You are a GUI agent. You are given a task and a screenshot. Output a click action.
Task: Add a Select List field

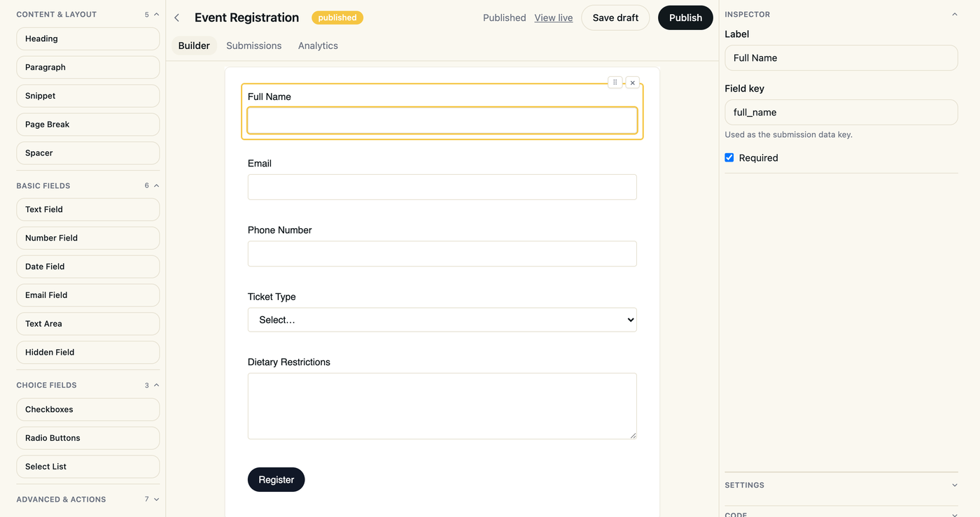88,467
